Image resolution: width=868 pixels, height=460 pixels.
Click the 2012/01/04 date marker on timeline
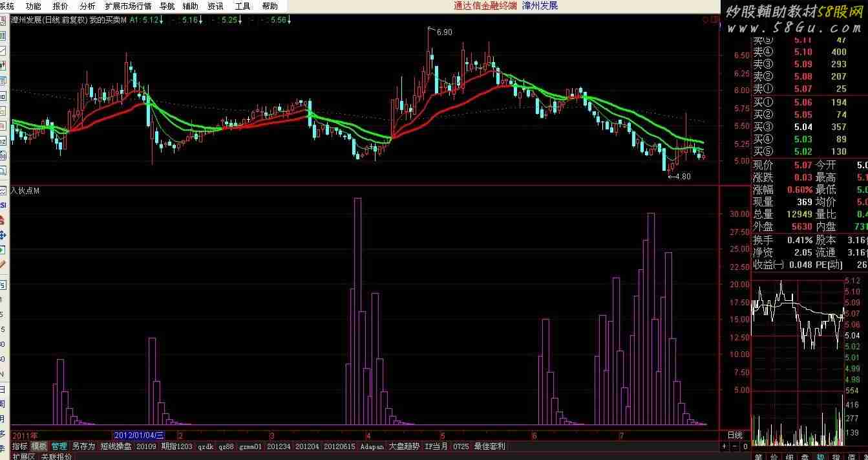tap(139, 435)
